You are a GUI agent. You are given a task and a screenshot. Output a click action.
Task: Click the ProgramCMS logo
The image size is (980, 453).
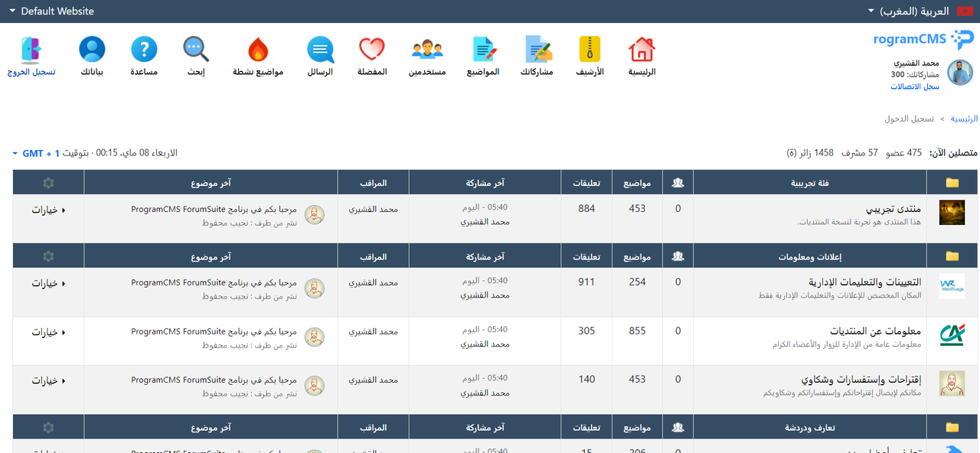point(923,39)
